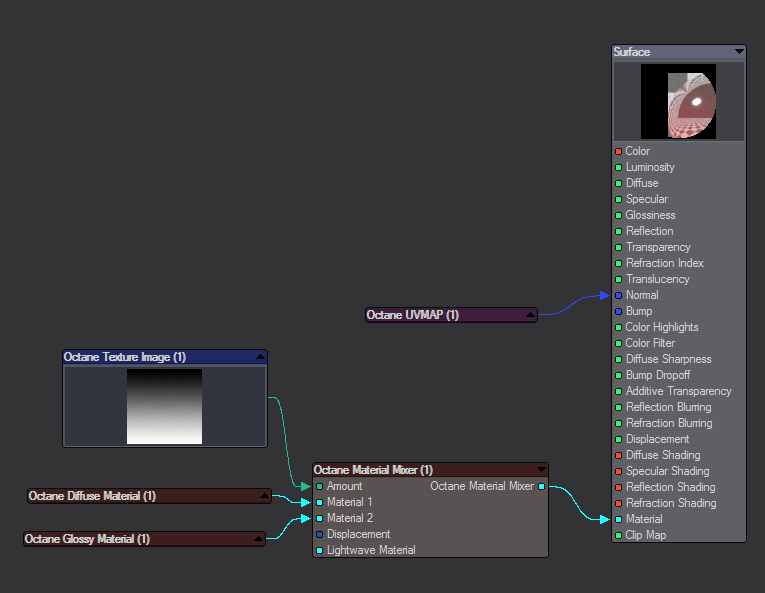Click the Material 2 input socket
This screenshot has height=593, width=765.
pos(320,518)
